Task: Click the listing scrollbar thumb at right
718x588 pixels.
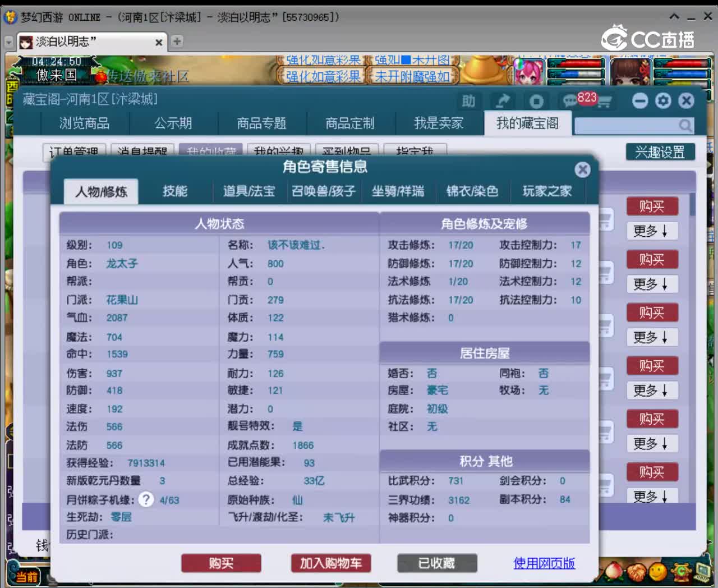Action: point(693,204)
